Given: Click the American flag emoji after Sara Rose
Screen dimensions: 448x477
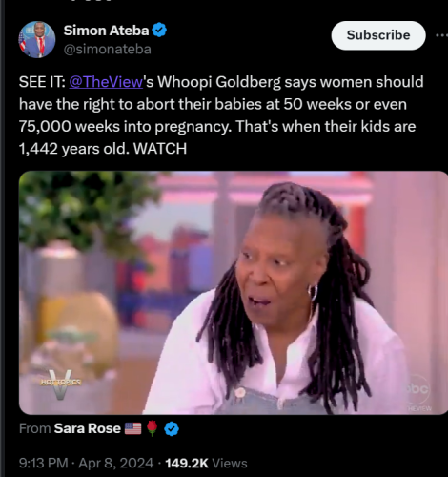Looking at the screenshot, I should [x=132, y=428].
